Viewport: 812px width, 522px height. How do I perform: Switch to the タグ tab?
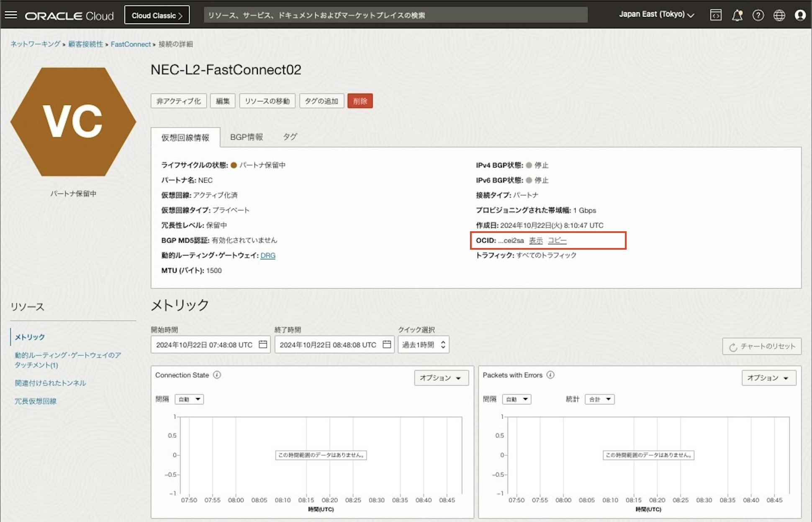(x=290, y=137)
